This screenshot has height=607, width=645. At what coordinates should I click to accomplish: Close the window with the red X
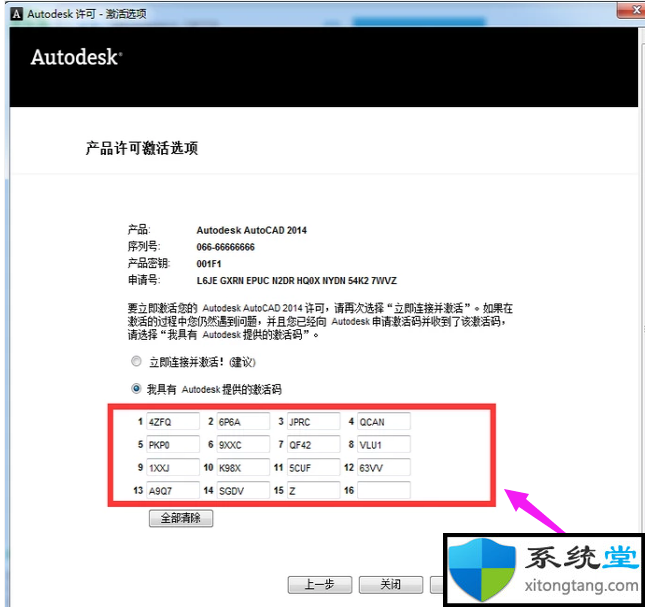click(x=631, y=10)
